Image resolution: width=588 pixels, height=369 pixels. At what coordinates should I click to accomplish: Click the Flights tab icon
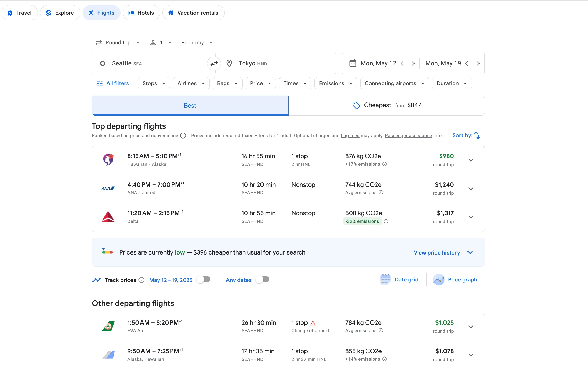coord(91,12)
